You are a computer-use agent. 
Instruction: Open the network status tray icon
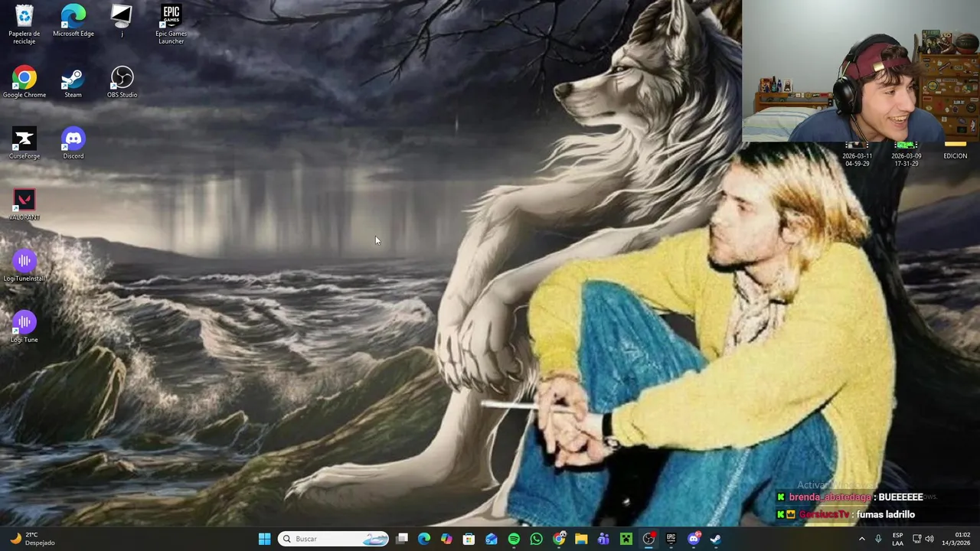[916, 539]
